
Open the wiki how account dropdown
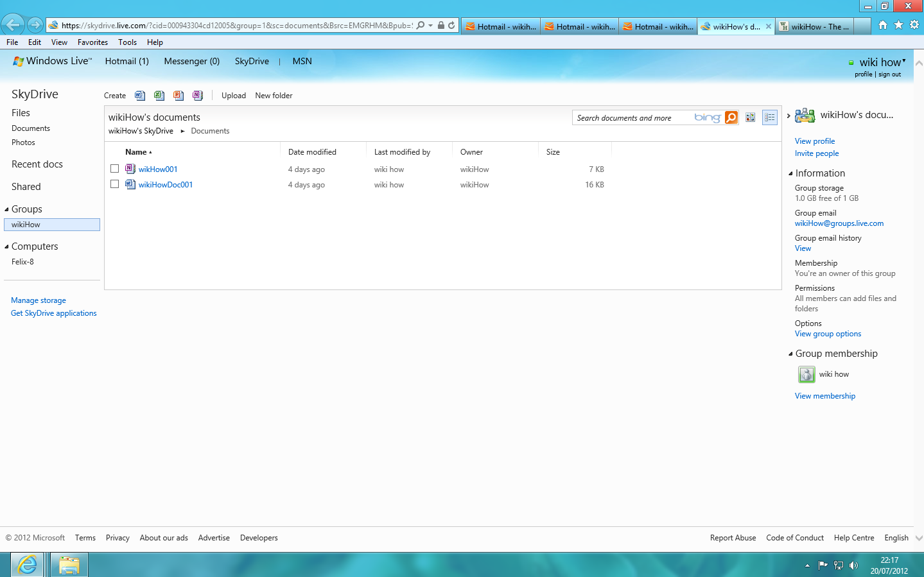tap(904, 60)
